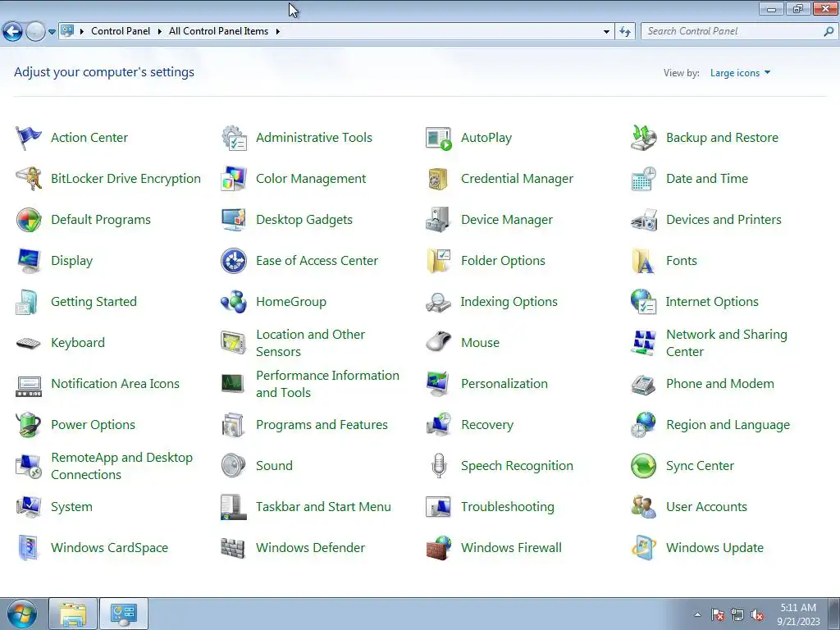This screenshot has height=630, width=840.
Task: Open the Internet Options link
Action: (x=712, y=302)
